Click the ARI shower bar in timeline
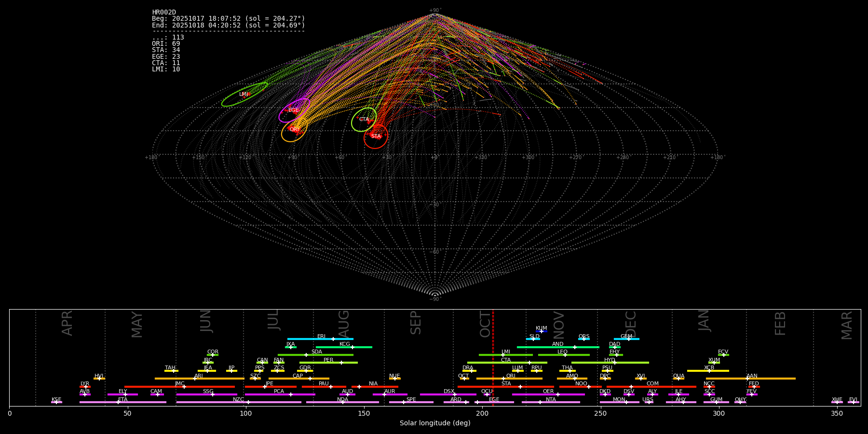Viewport: 868px width, 434px height. click(200, 379)
